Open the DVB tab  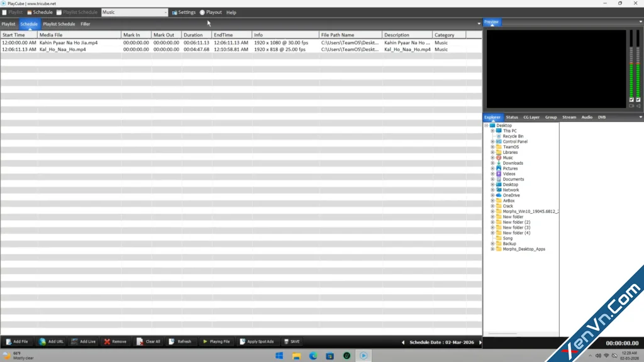[x=602, y=118]
